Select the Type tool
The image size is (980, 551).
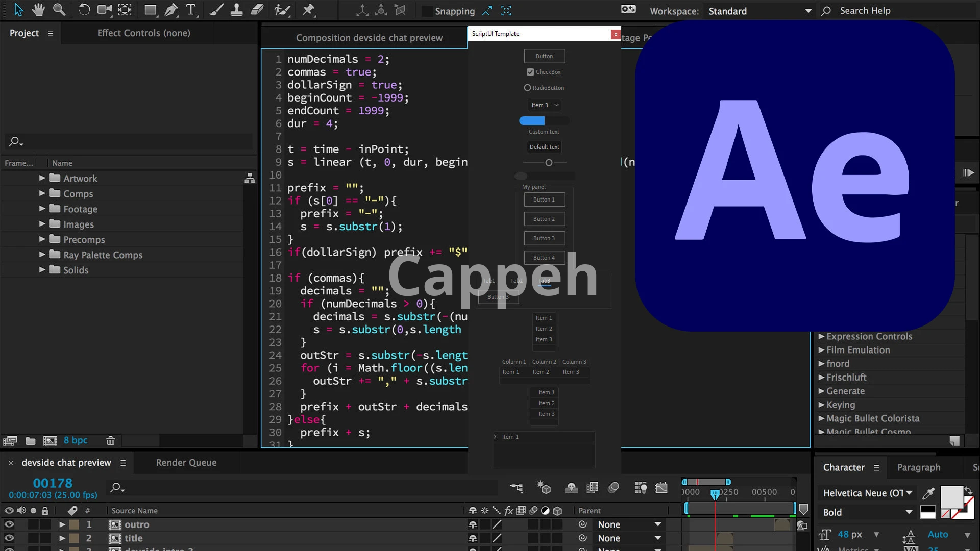(191, 10)
